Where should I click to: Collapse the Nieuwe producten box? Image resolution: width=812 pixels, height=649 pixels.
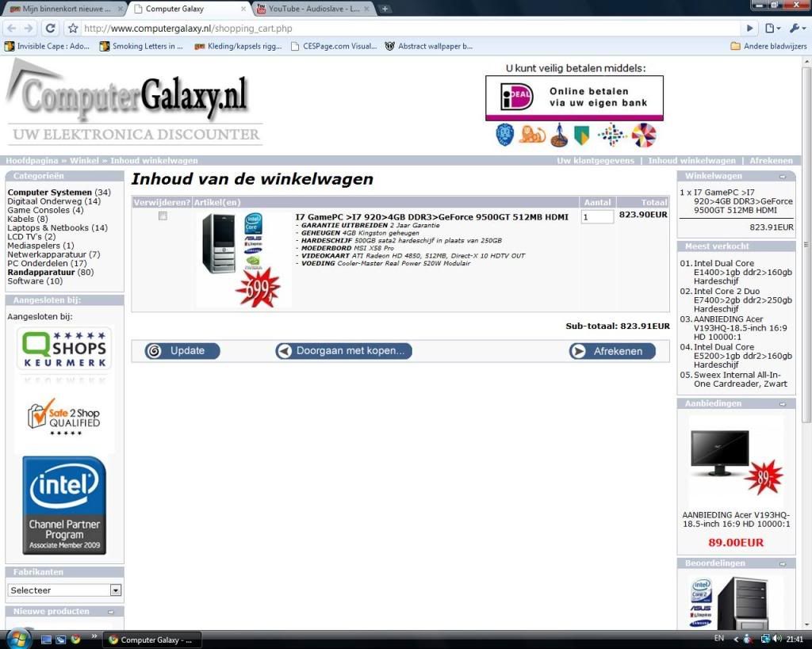click(110, 612)
